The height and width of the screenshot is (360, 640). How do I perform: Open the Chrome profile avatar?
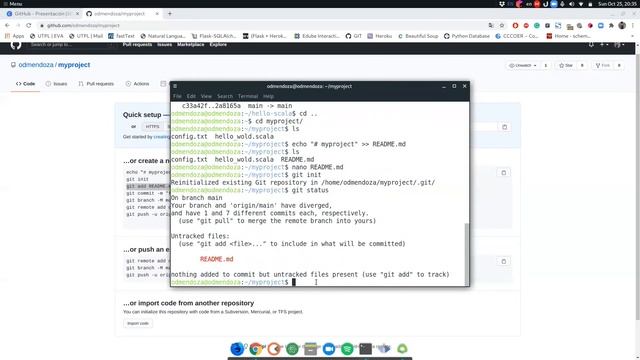pos(622,25)
